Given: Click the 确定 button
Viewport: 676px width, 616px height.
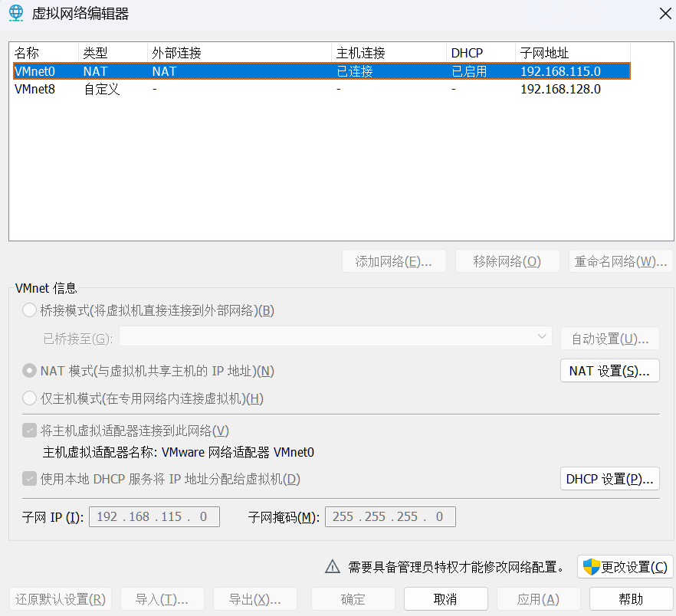Looking at the screenshot, I should click(353, 598).
